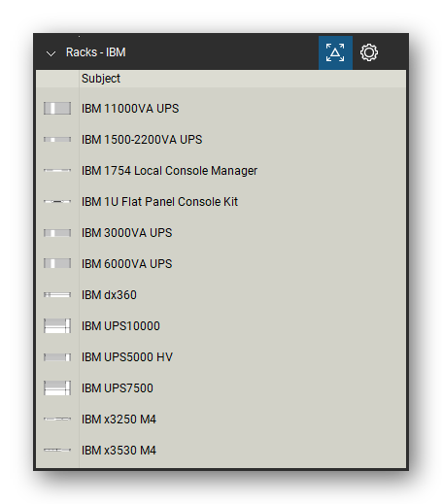Screen dimensions: 442x504
Task: Click the 'Racks - IBM' panel title
Action: pyautogui.click(x=96, y=52)
